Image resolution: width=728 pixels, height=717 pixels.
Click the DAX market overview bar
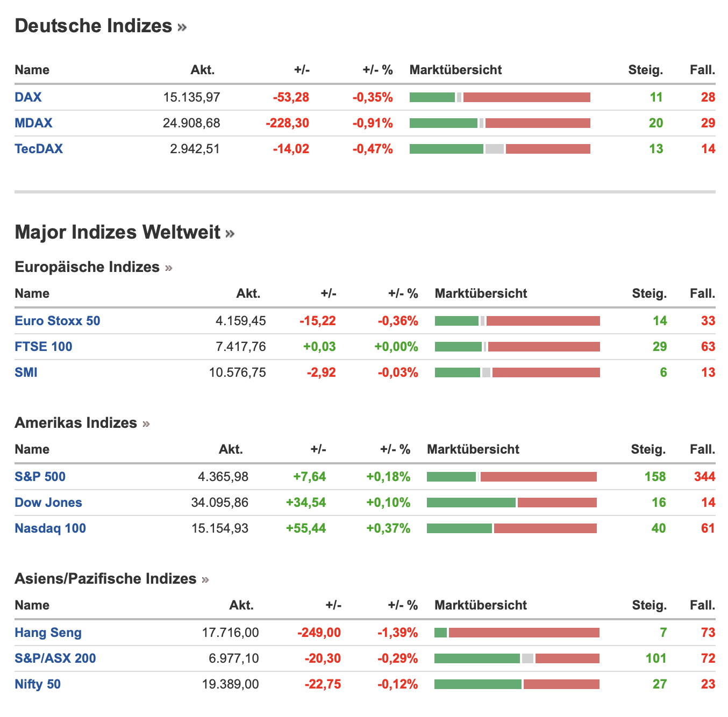coord(499,97)
